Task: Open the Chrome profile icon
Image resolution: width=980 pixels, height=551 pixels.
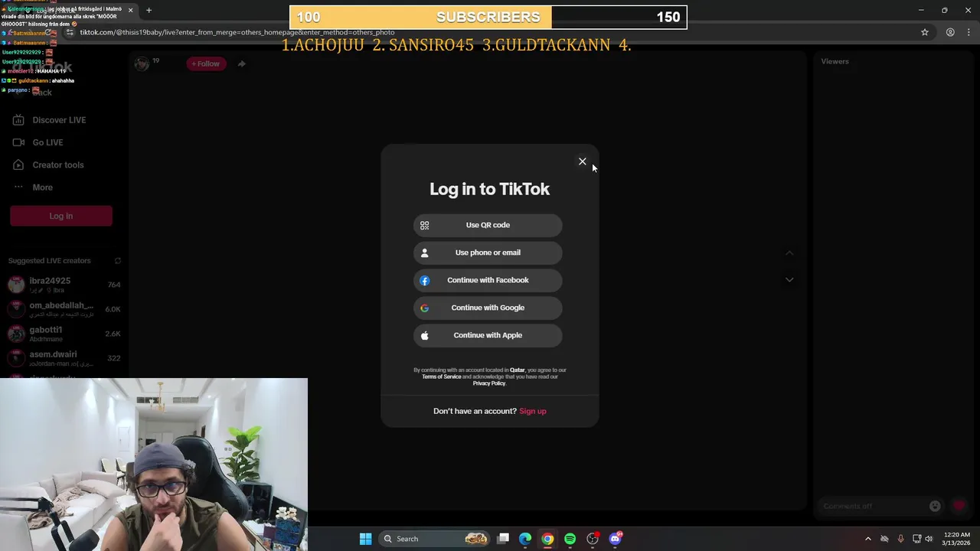Action: point(950,32)
